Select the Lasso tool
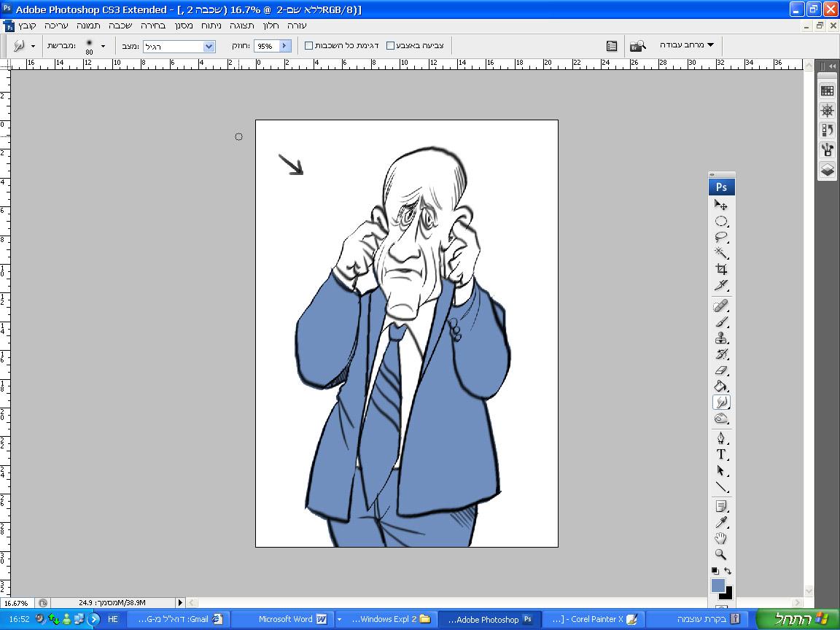 point(721,237)
